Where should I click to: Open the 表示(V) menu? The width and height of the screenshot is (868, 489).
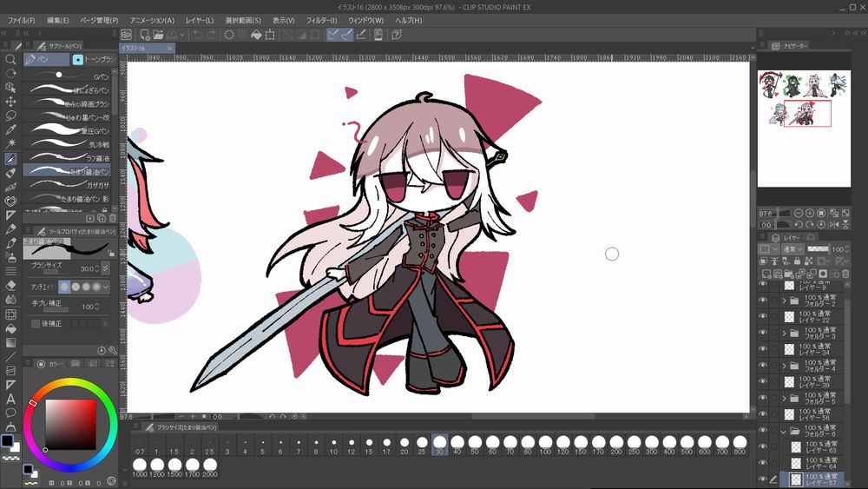point(284,20)
